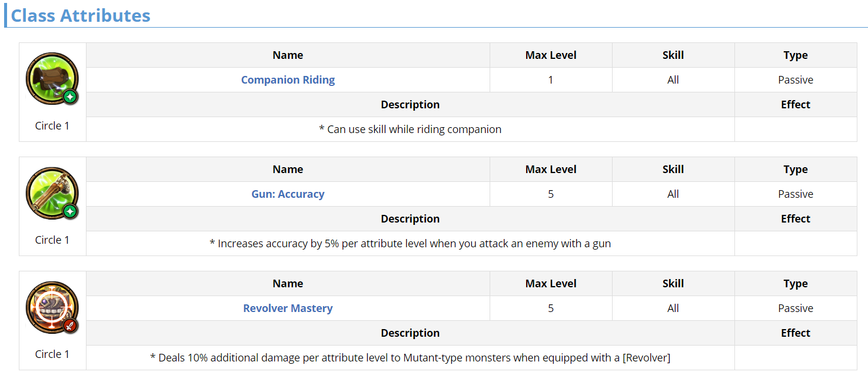868x375 pixels.
Task: Click the Companion Riding description text
Action: [410, 130]
